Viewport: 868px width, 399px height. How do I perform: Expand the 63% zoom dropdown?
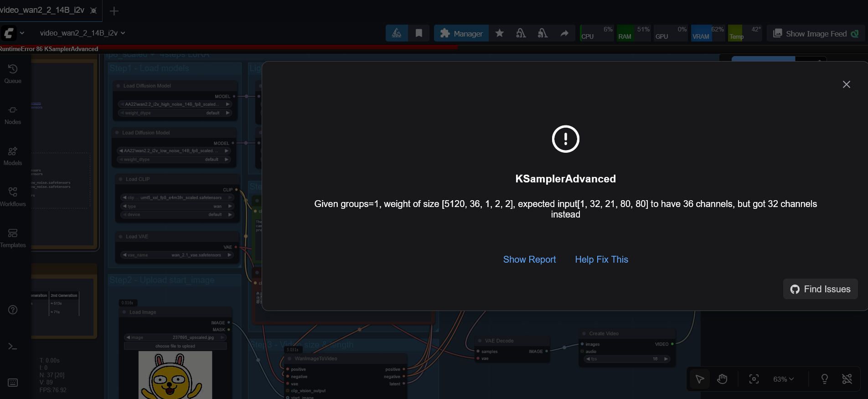point(784,379)
